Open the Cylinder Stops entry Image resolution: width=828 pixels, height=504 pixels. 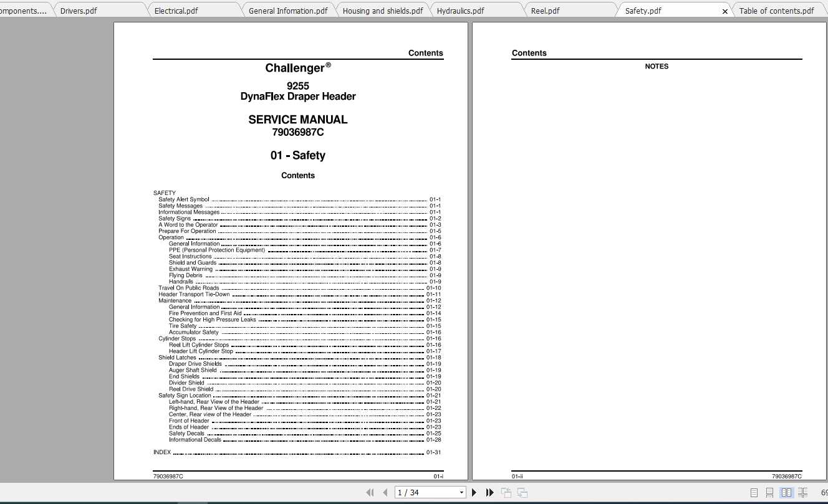299,338
